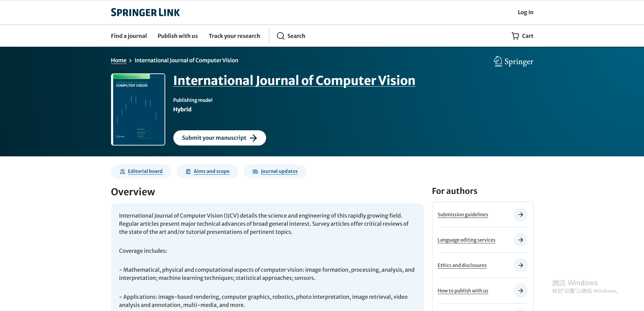Click the Hybrid publishing model text
Viewport: 644px width, 311px height.
[182, 109]
